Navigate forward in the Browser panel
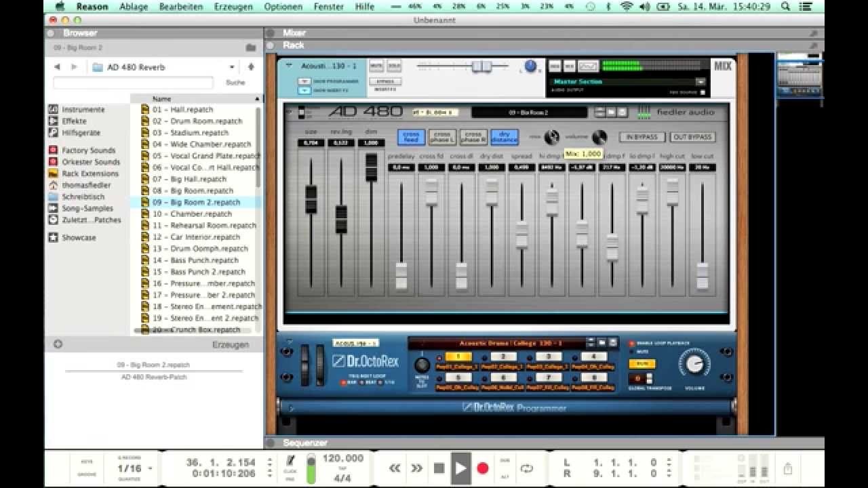This screenshot has width=868, height=488. tap(74, 67)
